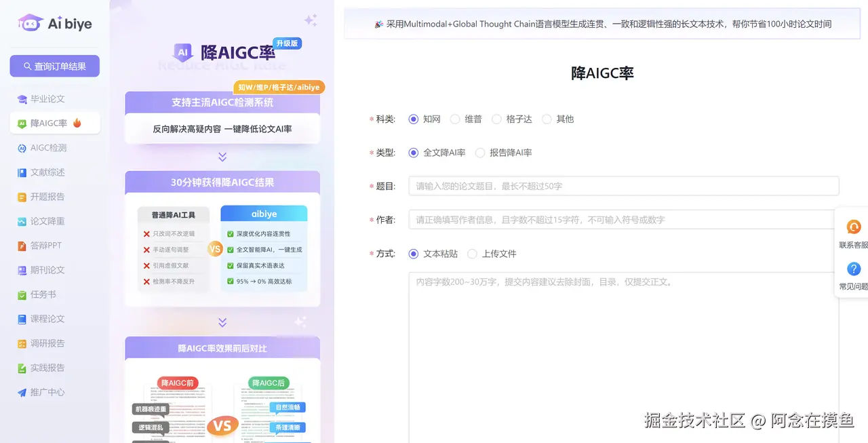868x443 pixels.
Task: Choose the 全文降AI率 type
Action: pos(414,153)
